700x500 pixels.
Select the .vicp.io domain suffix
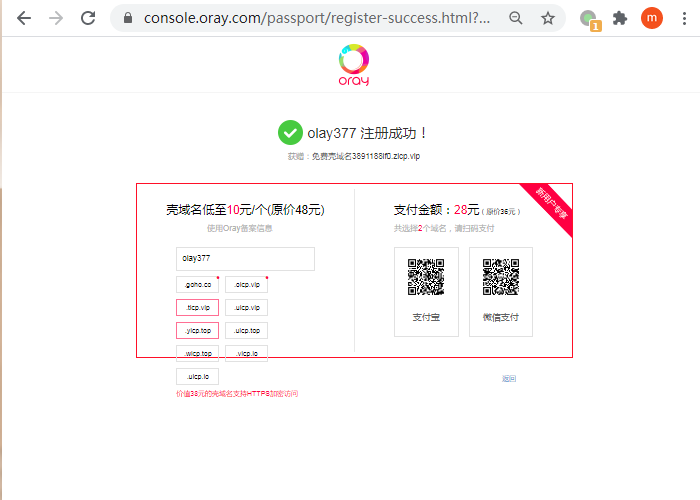click(x=246, y=354)
